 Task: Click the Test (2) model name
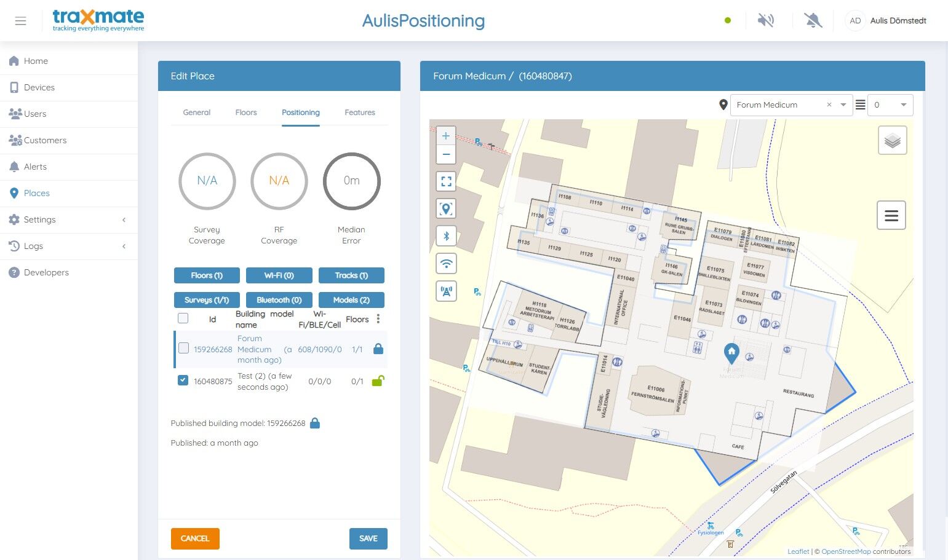tap(265, 381)
